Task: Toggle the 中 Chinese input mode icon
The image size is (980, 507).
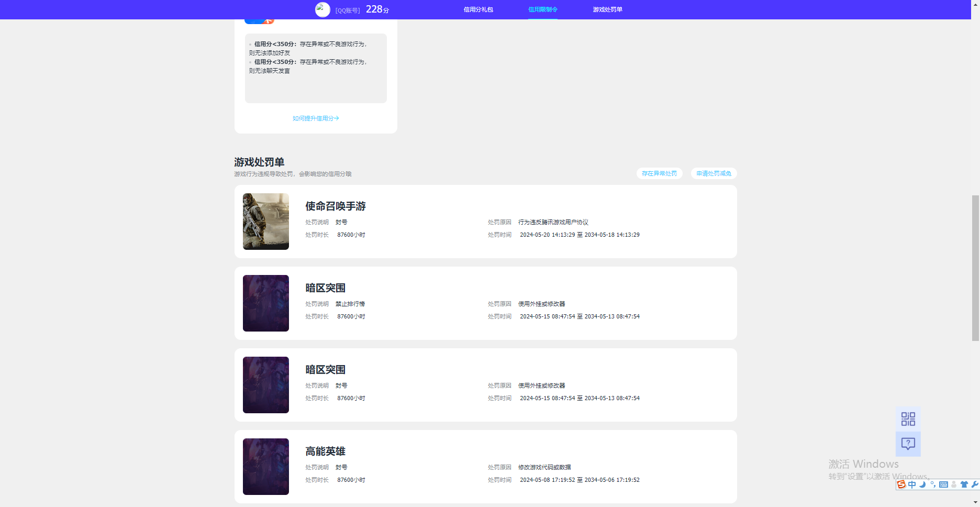Action: tap(912, 484)
